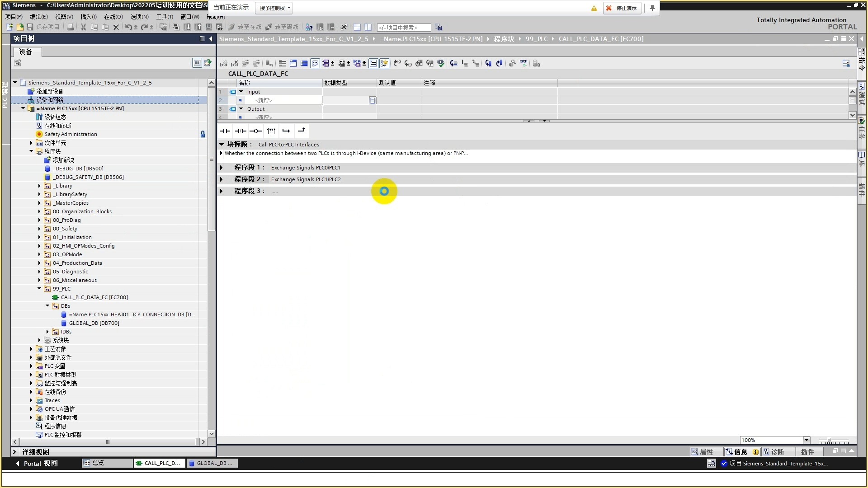868x488 pixels.
Task: Insert an output coil instruction
Action: click(x=256, y=131)
